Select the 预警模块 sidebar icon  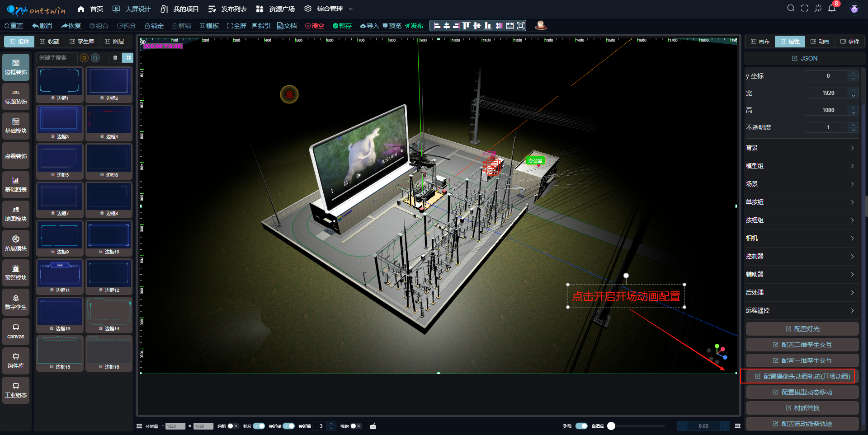tap(16, 272)
